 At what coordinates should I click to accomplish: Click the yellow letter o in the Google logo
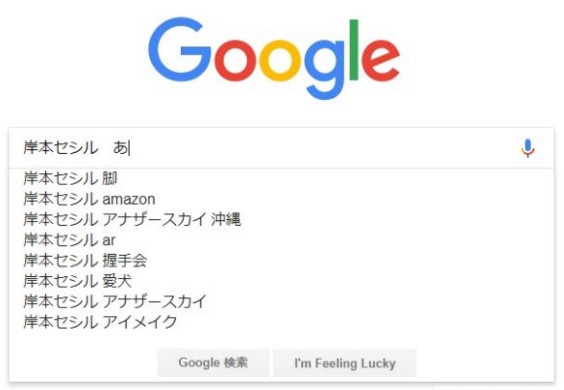pyautogui.click(x=281, y=60)
